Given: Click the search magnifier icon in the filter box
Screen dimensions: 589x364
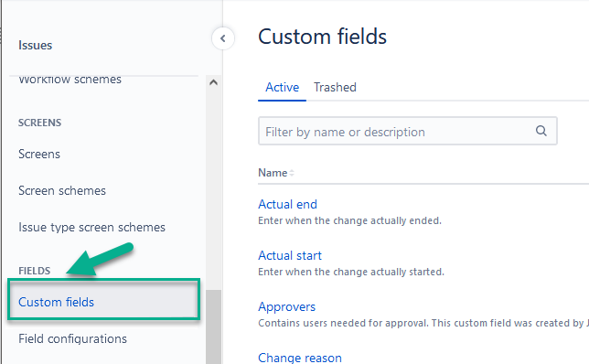Looking at the screenshot, I should [541, 131].
